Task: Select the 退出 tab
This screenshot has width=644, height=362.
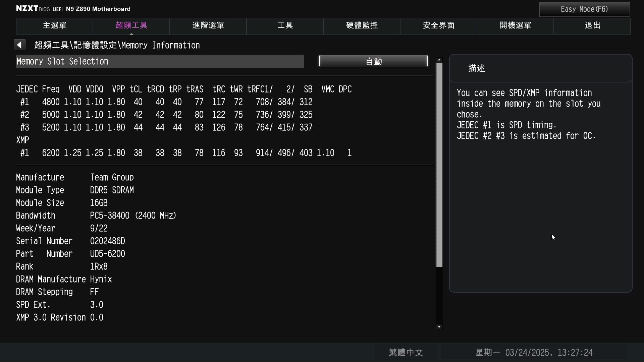Action: pyautogui.click(x=592, y=26)
